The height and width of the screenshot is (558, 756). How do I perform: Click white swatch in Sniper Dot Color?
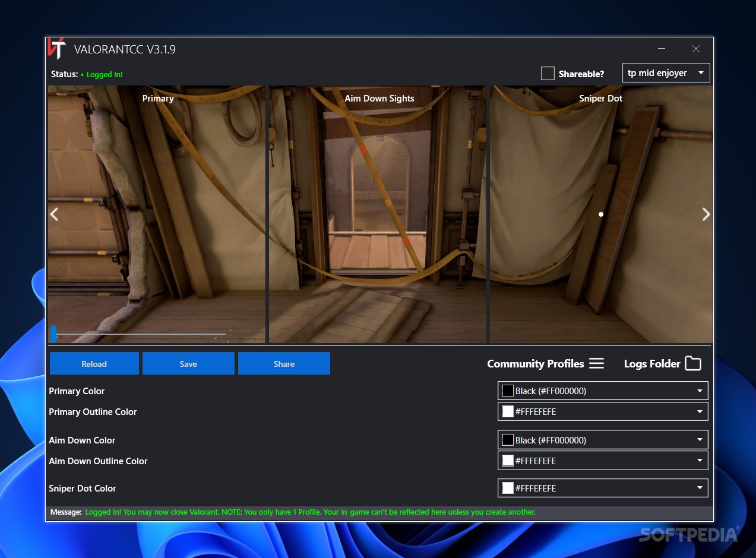point(508,488)
